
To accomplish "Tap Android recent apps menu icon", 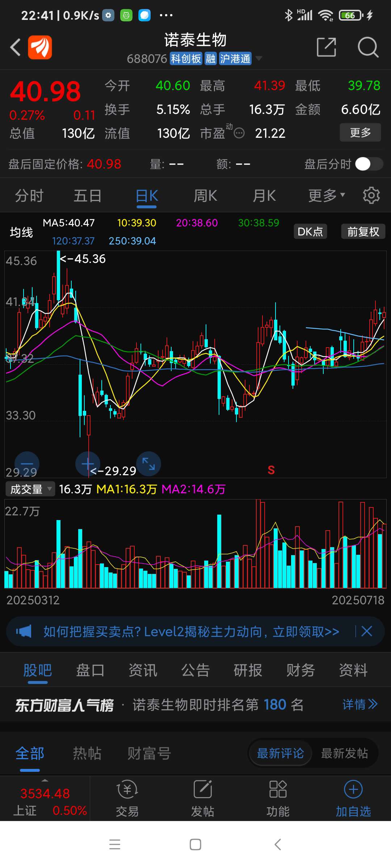I will pos(115,844).
